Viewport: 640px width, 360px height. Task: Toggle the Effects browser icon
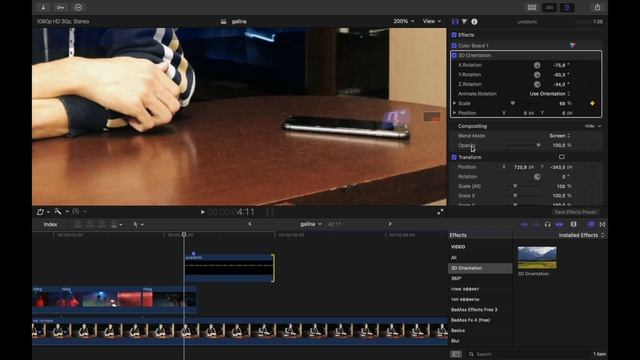click(591, 224)
